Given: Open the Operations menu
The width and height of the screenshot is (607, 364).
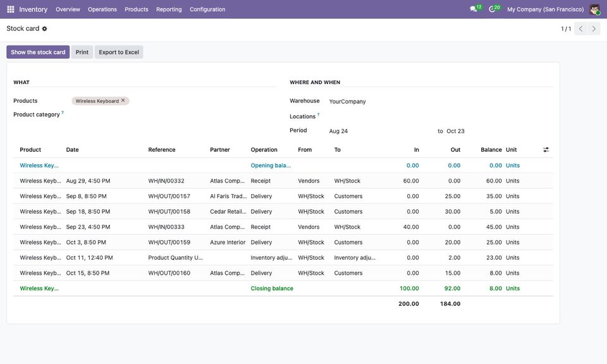Looking at the screenshot, I should [x=102, y=9].
